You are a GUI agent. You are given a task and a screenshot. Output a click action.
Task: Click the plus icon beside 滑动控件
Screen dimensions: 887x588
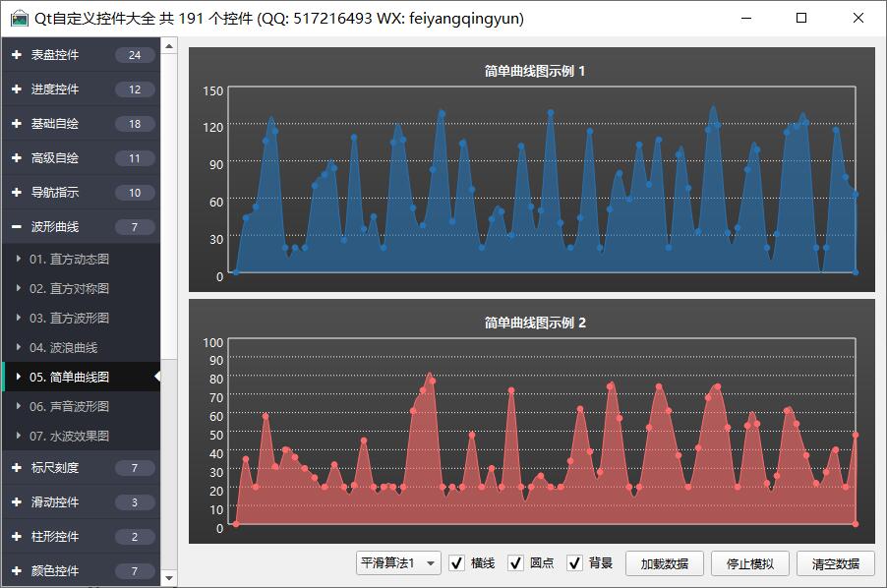(x=16, y=502)
